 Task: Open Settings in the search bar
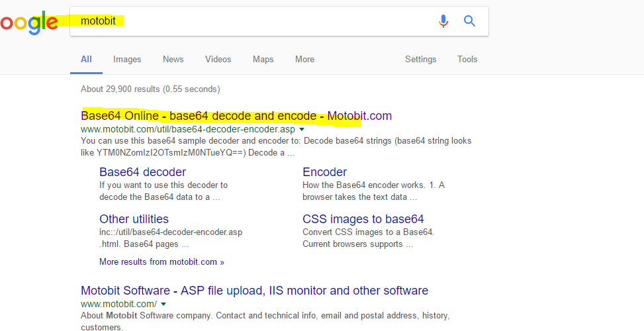coord(420,59)
